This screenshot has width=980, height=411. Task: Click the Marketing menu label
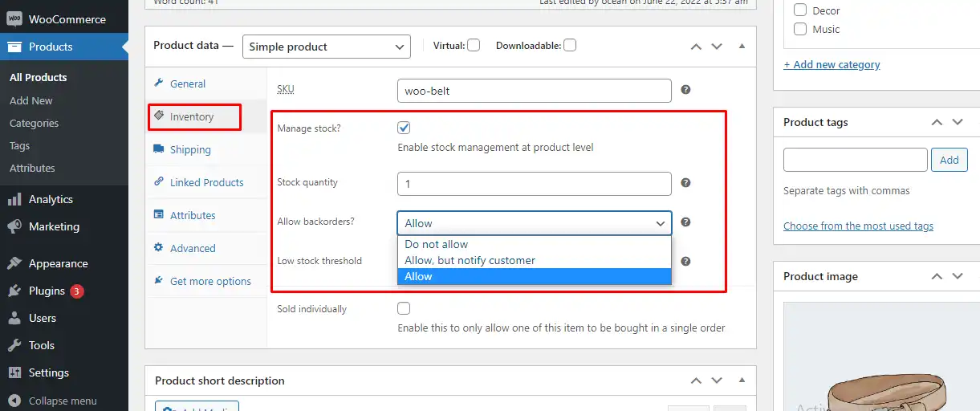[x=54, y=226]
